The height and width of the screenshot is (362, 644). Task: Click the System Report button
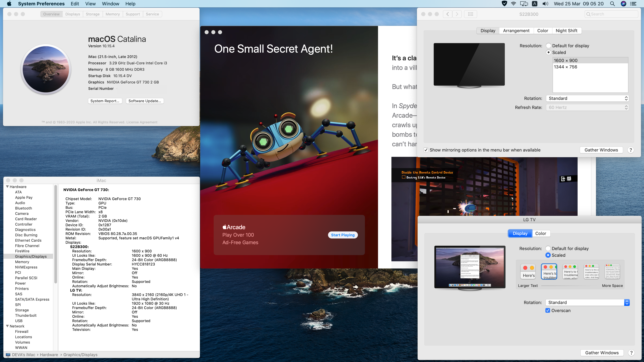click(x=105, y=101)
